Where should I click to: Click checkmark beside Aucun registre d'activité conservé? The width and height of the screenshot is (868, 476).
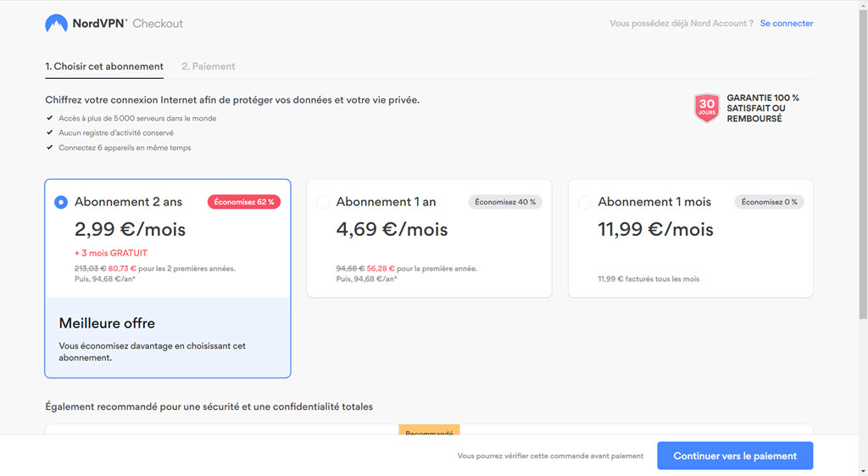coord(50,132)
